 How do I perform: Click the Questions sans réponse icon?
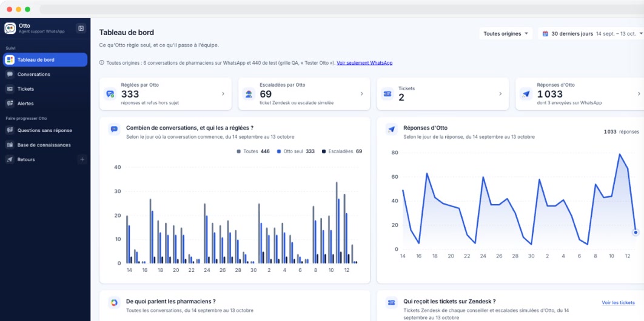[10, 130]
